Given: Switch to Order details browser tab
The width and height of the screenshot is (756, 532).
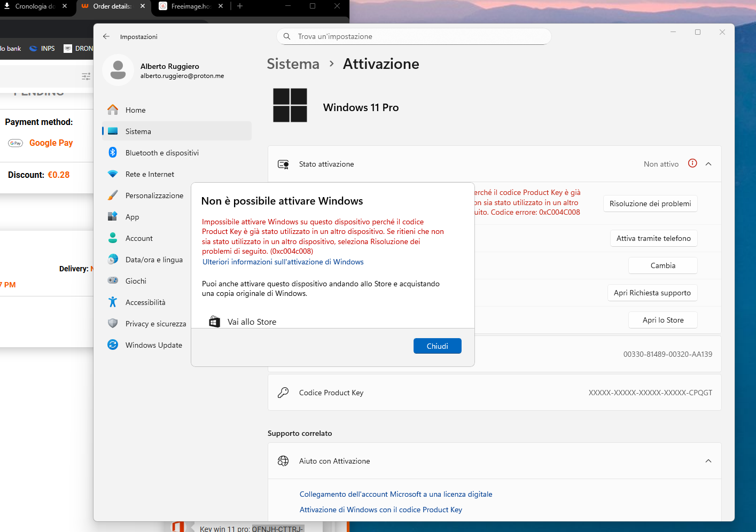Looking at the screenshot, I should click(x=112, y=6).
